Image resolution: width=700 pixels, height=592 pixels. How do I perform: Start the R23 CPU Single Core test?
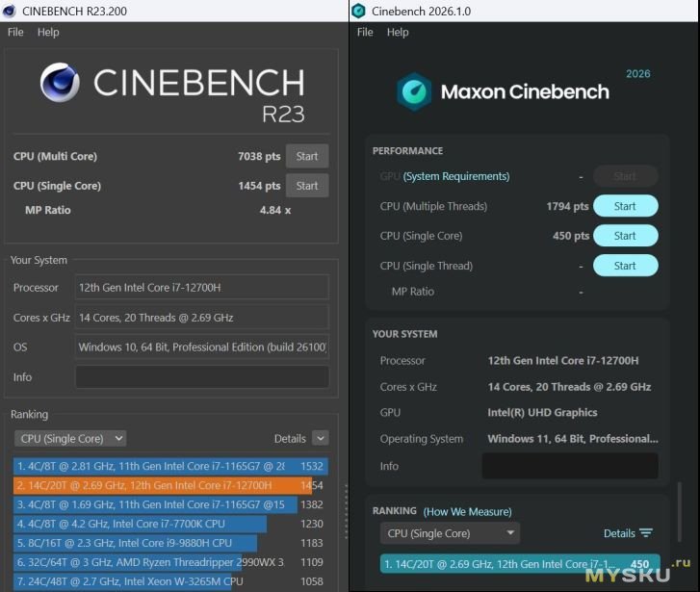[x=307, y=186]
